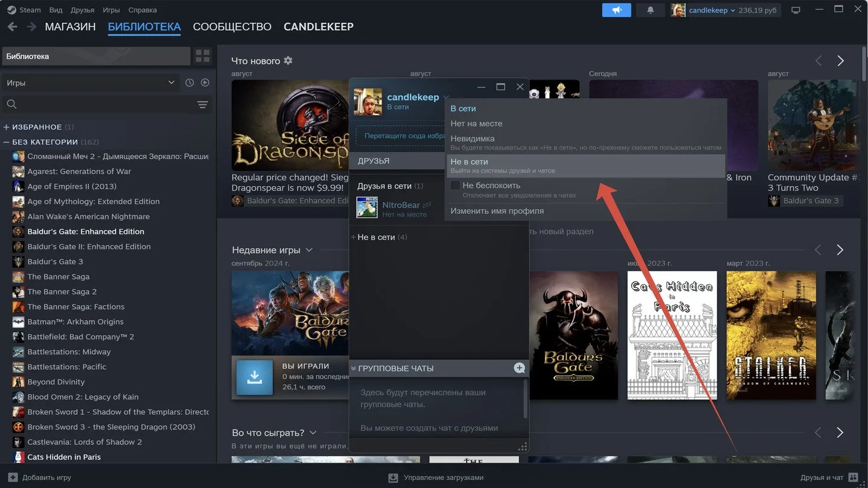Select Castlevania: Lords of Shadow 2
The image size is (868, 488).
[84, 442]
